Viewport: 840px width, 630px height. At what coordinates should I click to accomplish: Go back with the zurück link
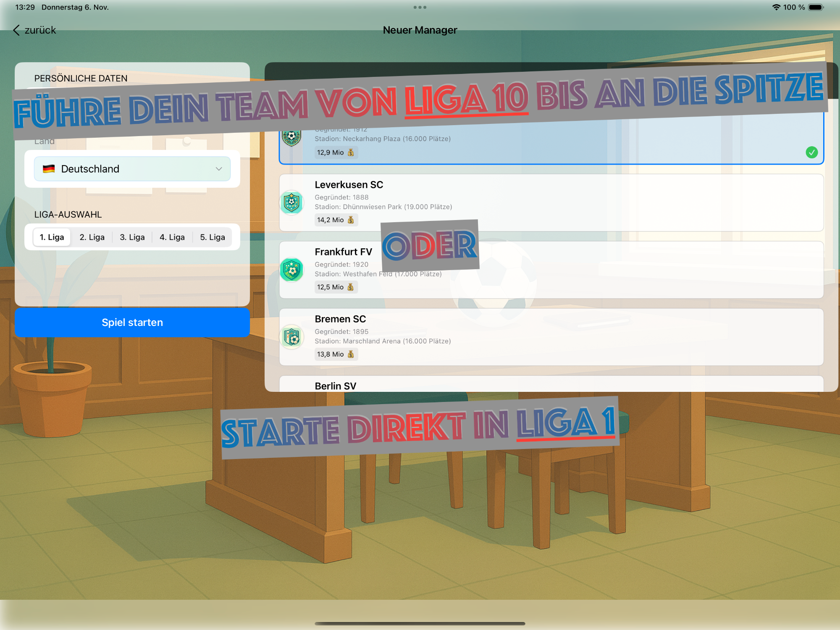click(40, 30)
